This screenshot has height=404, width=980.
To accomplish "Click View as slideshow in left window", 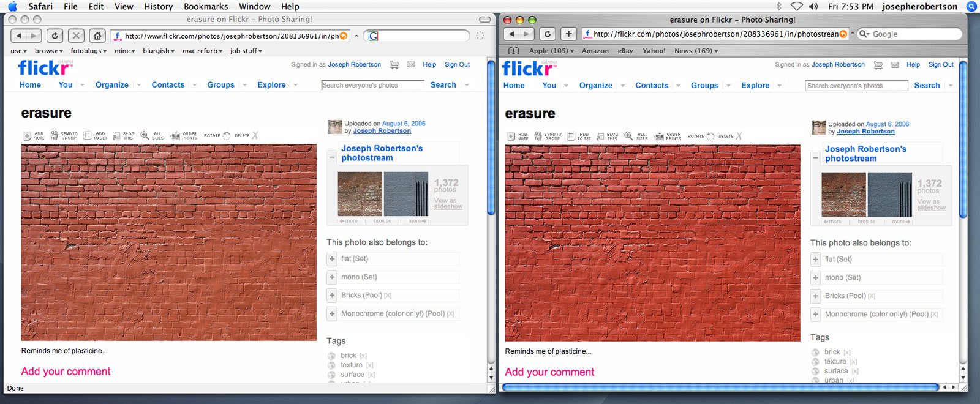I will point(448,203).
